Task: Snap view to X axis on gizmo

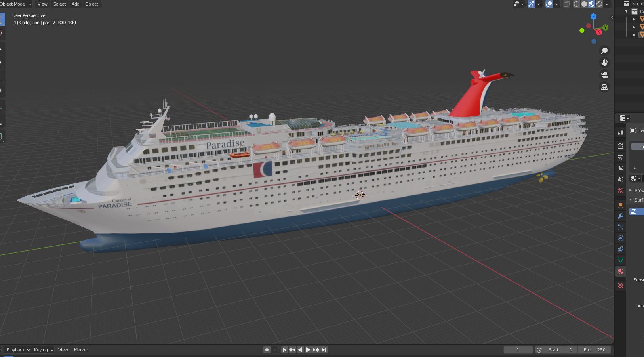Action: click(x=599, y=32)
